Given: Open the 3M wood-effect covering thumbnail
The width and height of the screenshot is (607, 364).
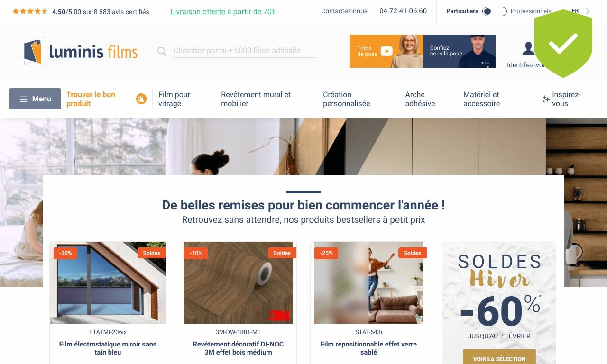Looking at the screenshot, I should 238,283.
